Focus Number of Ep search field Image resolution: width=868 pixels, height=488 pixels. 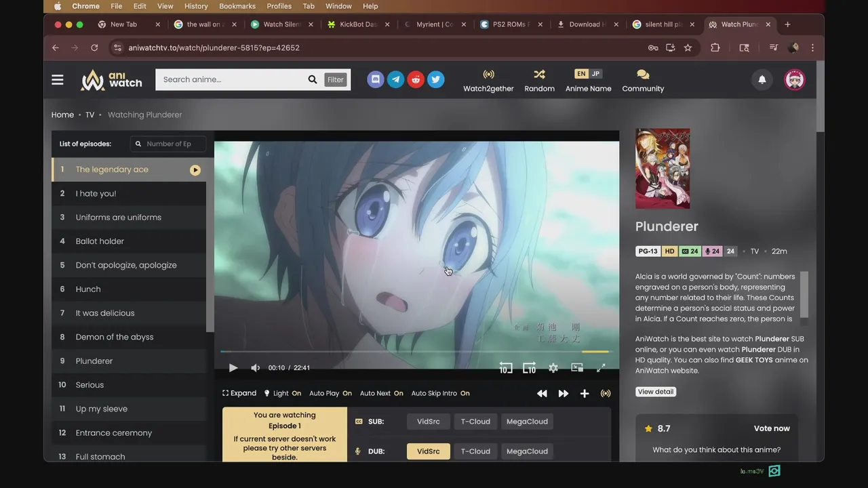[168, 144]
